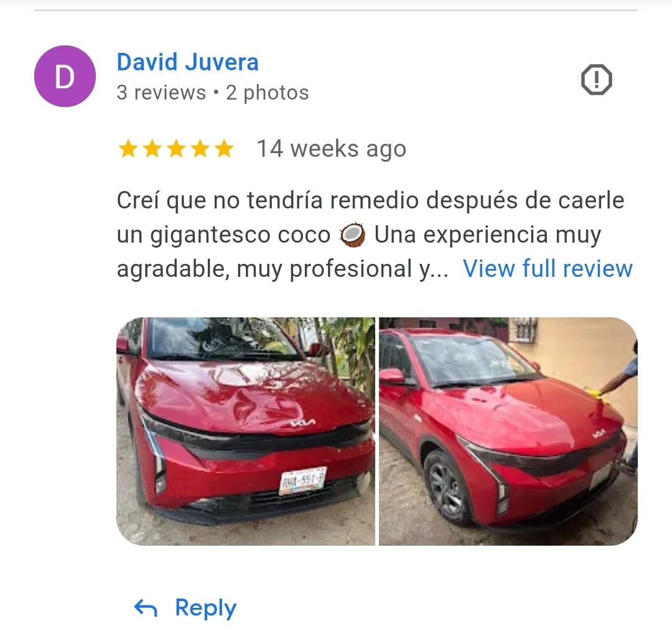The height and width of the screenshot is (644, 672).
Task: Click the 3 reviews label
Action: (x=161, y=93)
